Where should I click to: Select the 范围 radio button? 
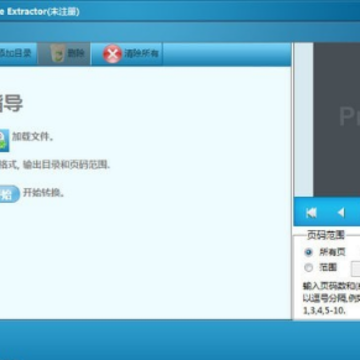(x=309, y=268)
